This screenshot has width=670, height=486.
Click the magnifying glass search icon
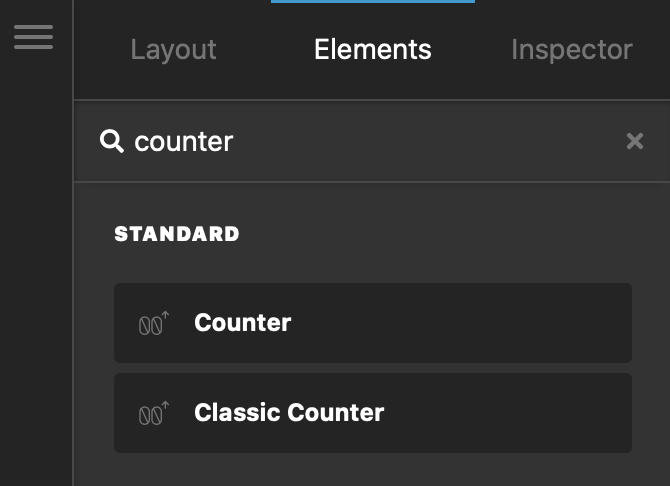(112, 141)
